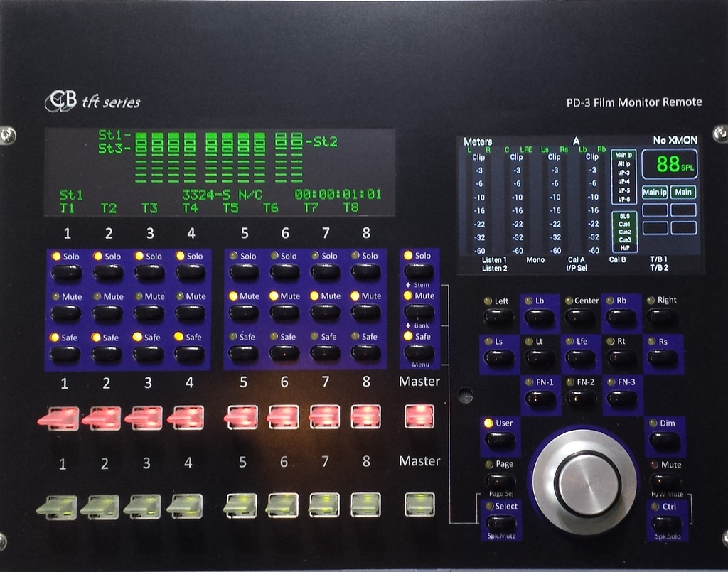Click the green Master illuminated switch
Image resolution: width=728 pixels, height=572 pixels.
pos(419,504)
